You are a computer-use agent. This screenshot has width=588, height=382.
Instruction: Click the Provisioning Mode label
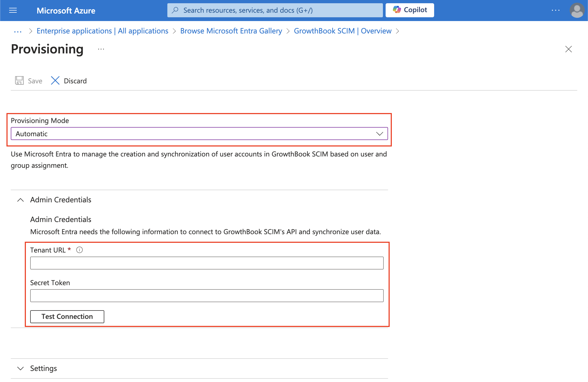tap(40, 121)
